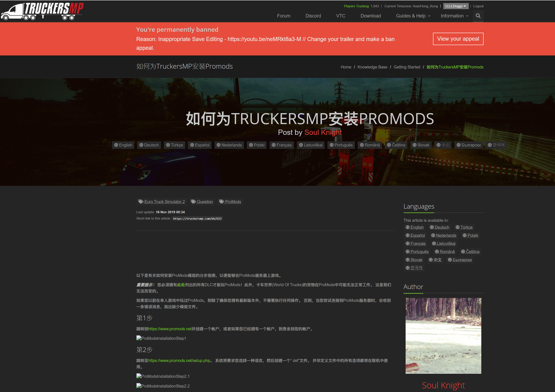Select Български in the Languages sidebar
Screen dimensions: 555x392
click(x=460, y=260)
